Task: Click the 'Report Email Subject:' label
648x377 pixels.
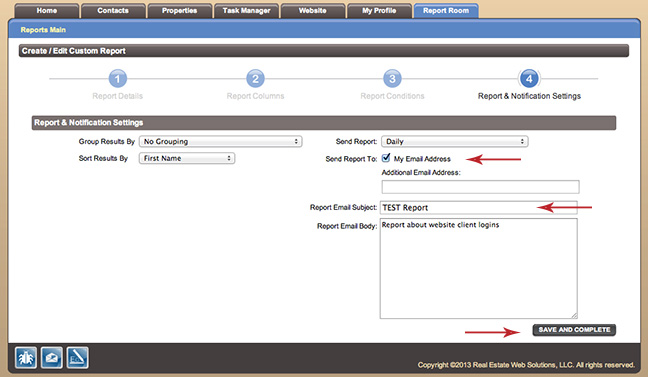Action: 343,207
